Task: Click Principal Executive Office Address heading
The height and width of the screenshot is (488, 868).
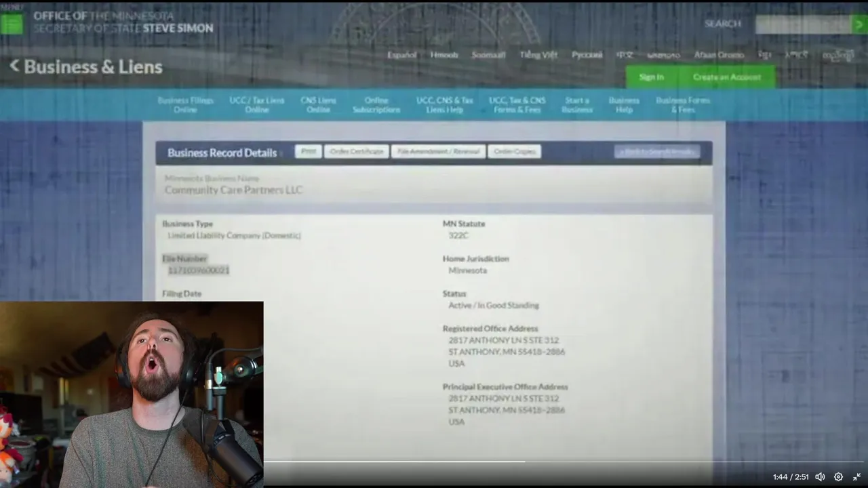Action: coord(505,386)
